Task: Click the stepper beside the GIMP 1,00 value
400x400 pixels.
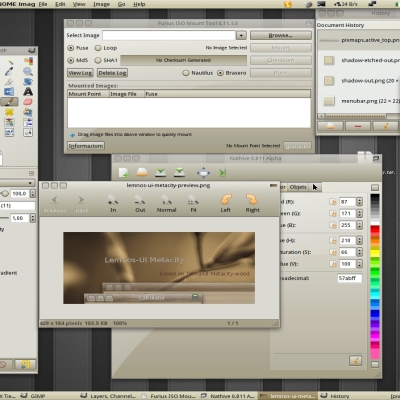Action: pos(32,218)
